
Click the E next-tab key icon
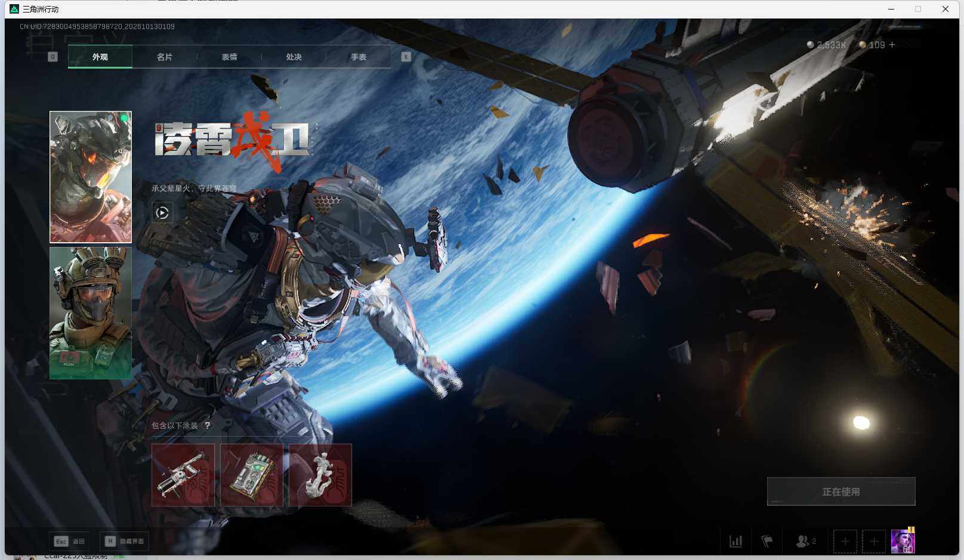point(406,57)
